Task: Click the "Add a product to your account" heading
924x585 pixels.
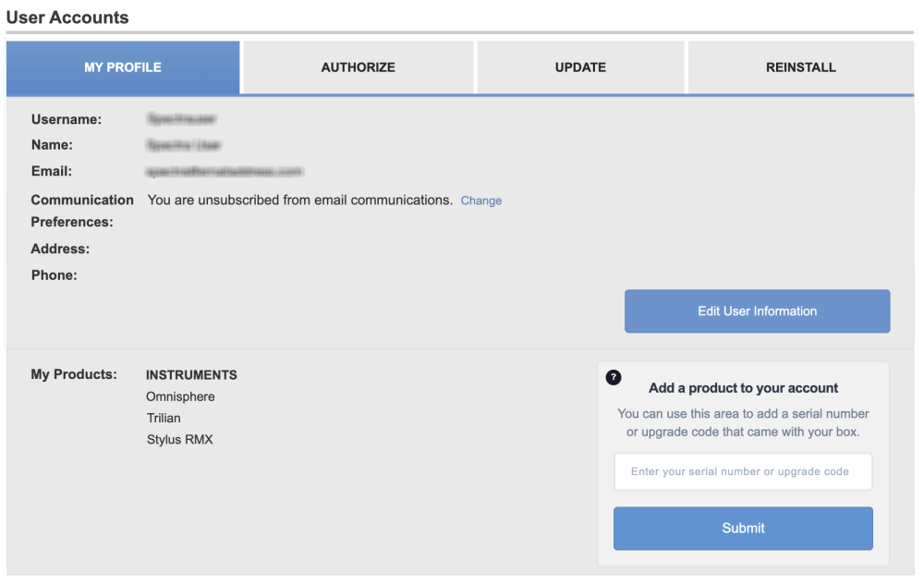Action: click(x=744, y=388)
